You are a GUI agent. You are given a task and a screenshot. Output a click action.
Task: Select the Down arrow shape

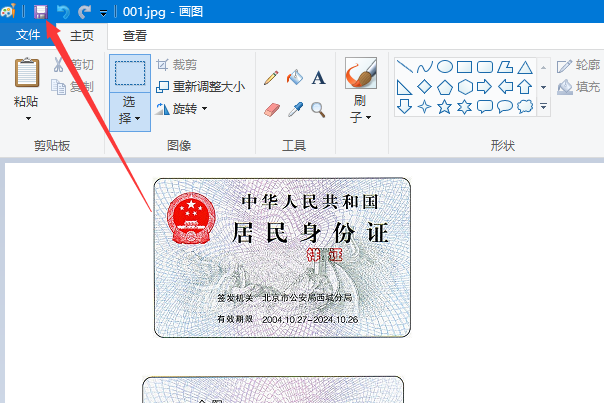404,106
